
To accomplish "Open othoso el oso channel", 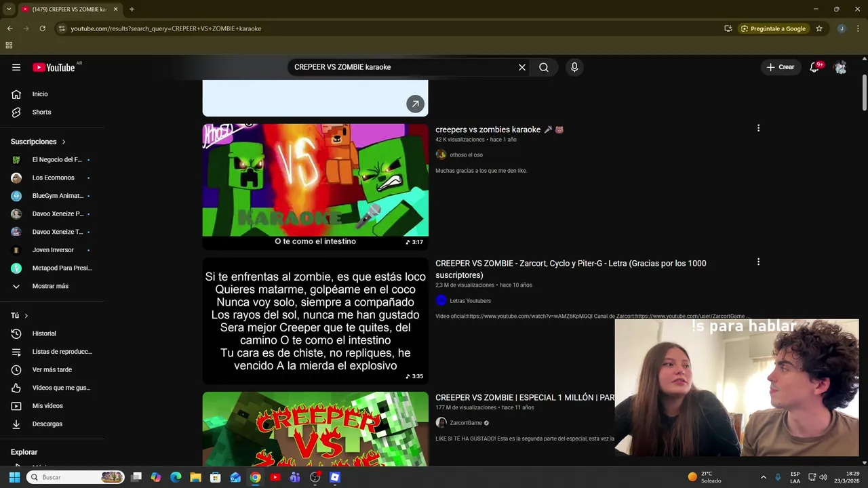I will click(x=466, y=155).
